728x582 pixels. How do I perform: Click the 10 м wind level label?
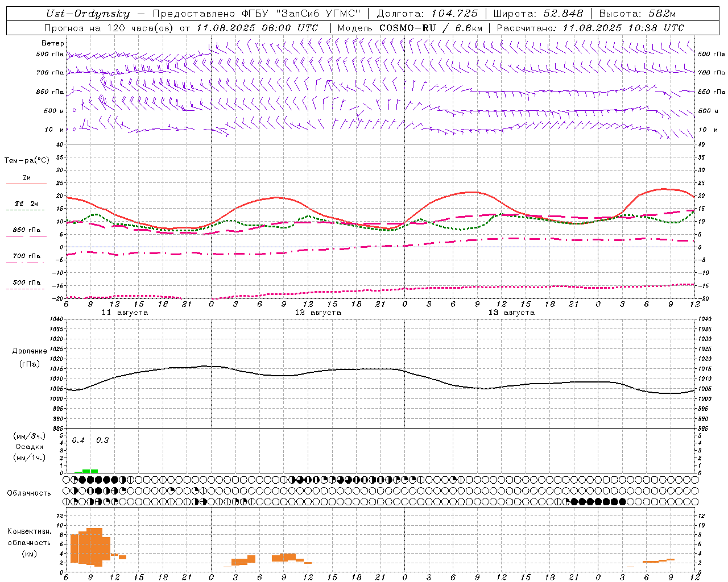pos(55,130)
